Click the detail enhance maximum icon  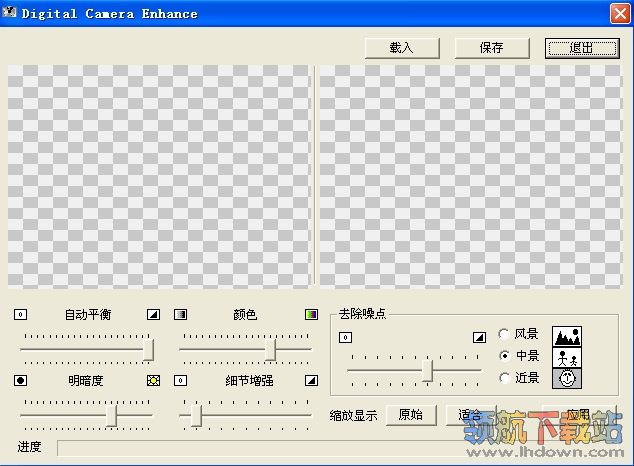[311, 380]
